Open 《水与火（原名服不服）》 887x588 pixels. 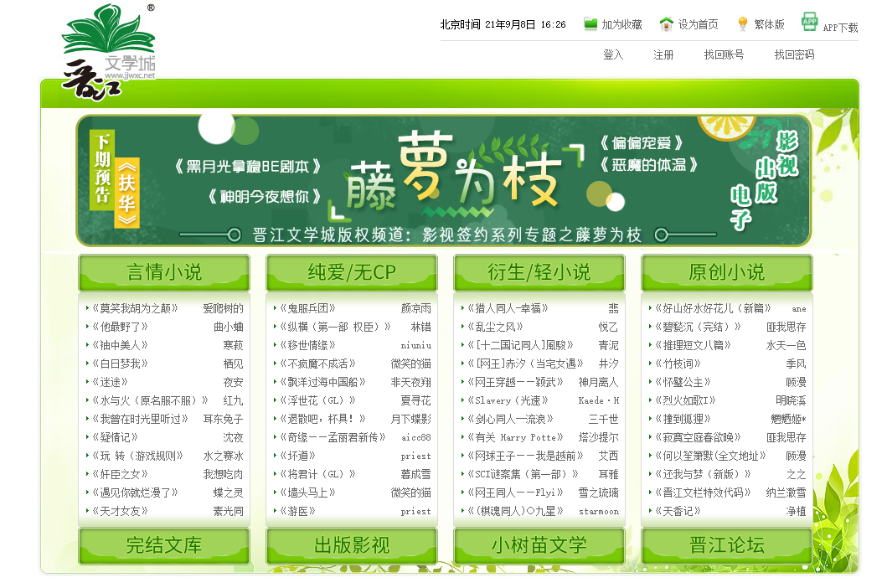[x=150, y=400]
